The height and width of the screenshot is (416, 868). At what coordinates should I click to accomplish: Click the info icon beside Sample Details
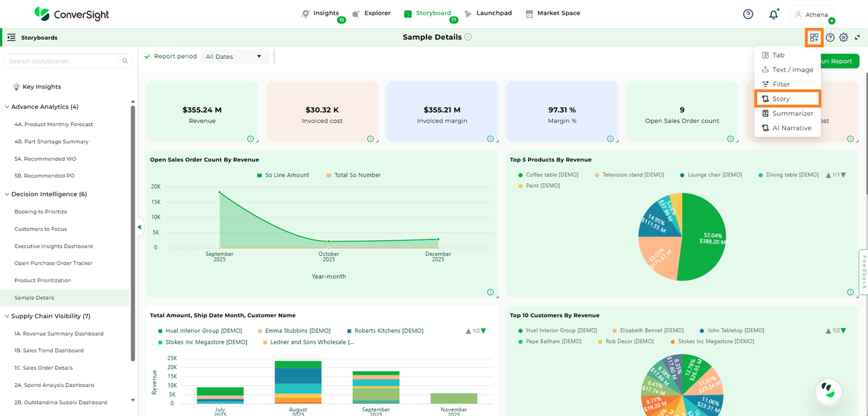pyautogui.click(x=468, y=37)
